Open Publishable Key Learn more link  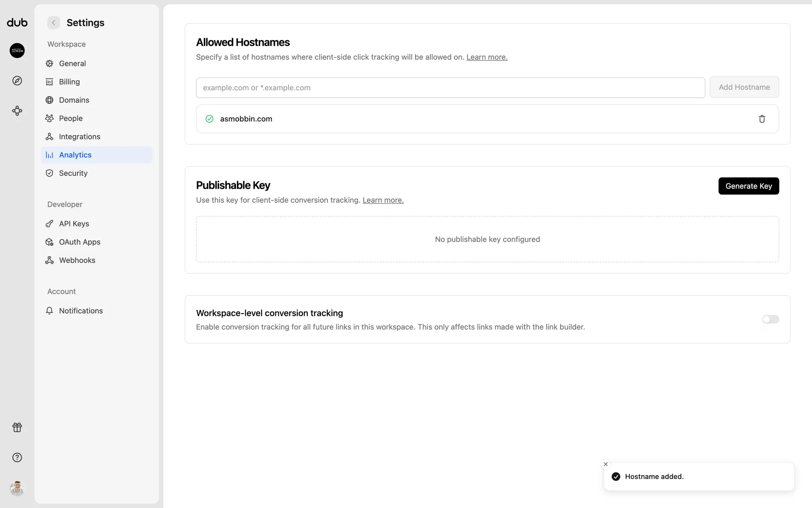pyautogui.click(x=383, y=200)
